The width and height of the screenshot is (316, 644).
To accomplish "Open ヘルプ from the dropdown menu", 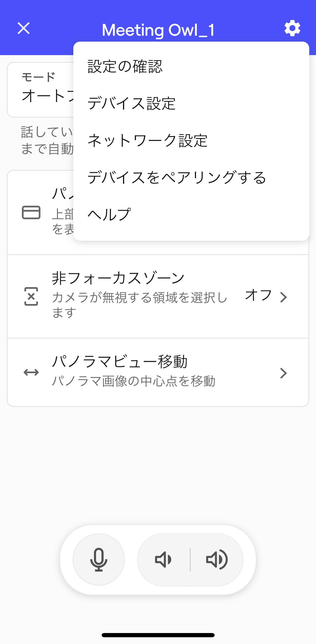I will pyautogui.click(x=109, y=214).
